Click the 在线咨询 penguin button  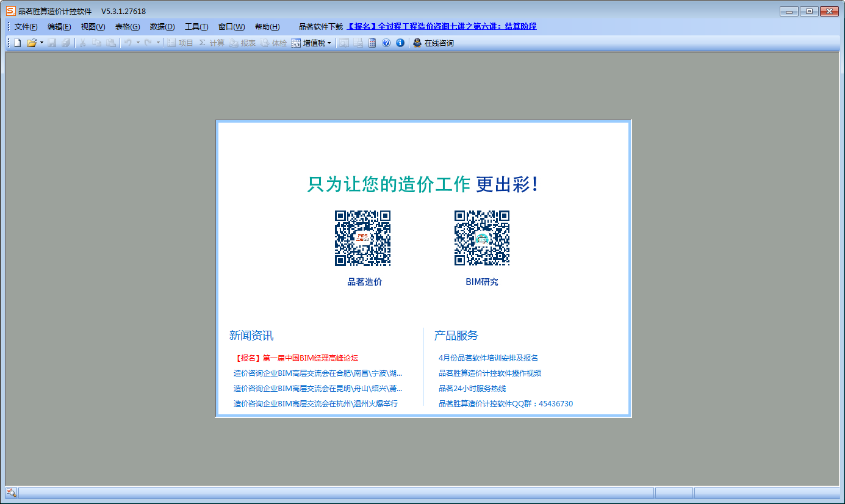point(433,43)
